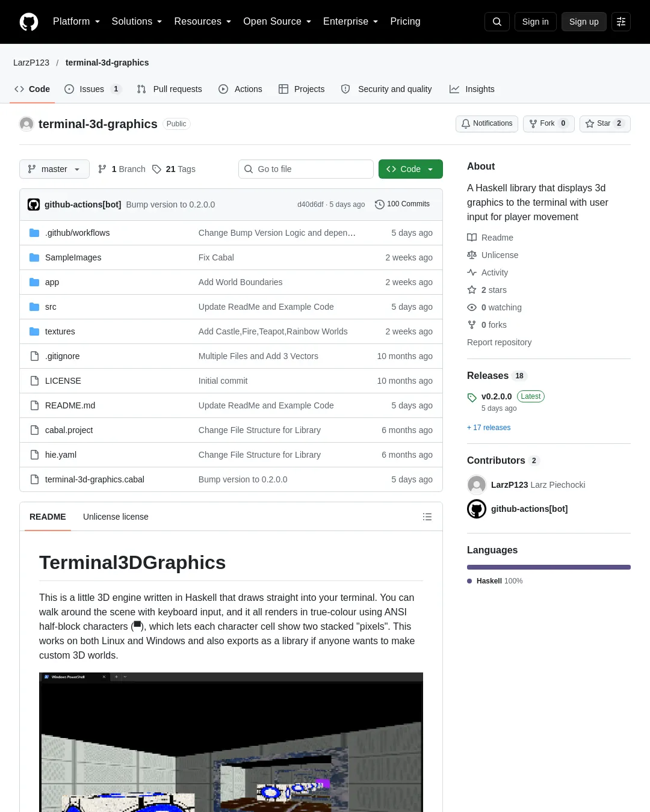Screen dimensions: 650x812
Task: Open commit d40d6df hash link
Action: click(311, 205)
